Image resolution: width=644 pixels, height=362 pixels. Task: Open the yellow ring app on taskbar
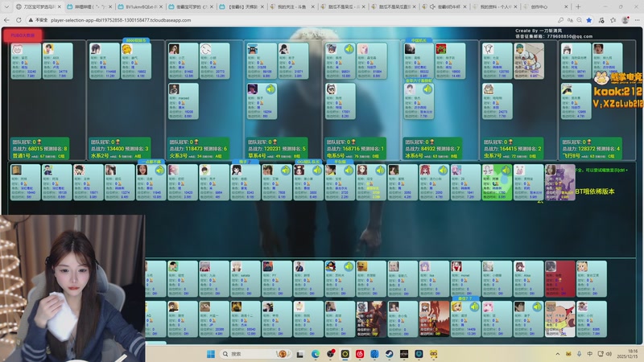click(x=345, y=354)
